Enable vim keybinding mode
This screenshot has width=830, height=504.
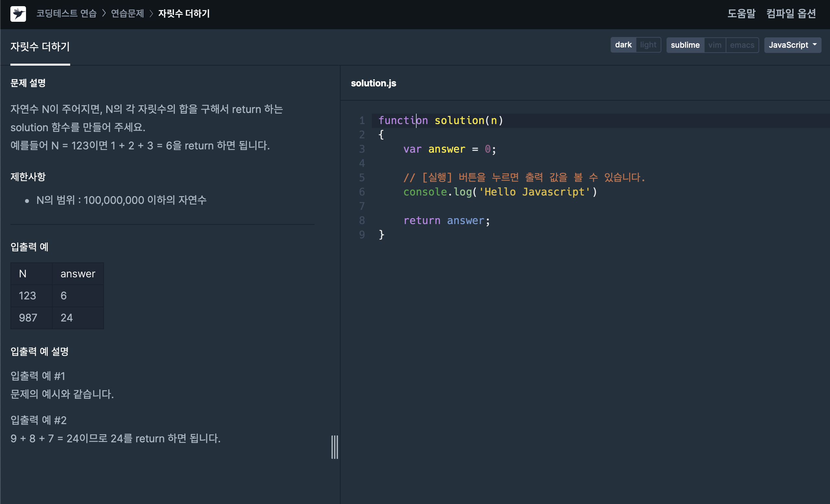[x=714, y=45]
